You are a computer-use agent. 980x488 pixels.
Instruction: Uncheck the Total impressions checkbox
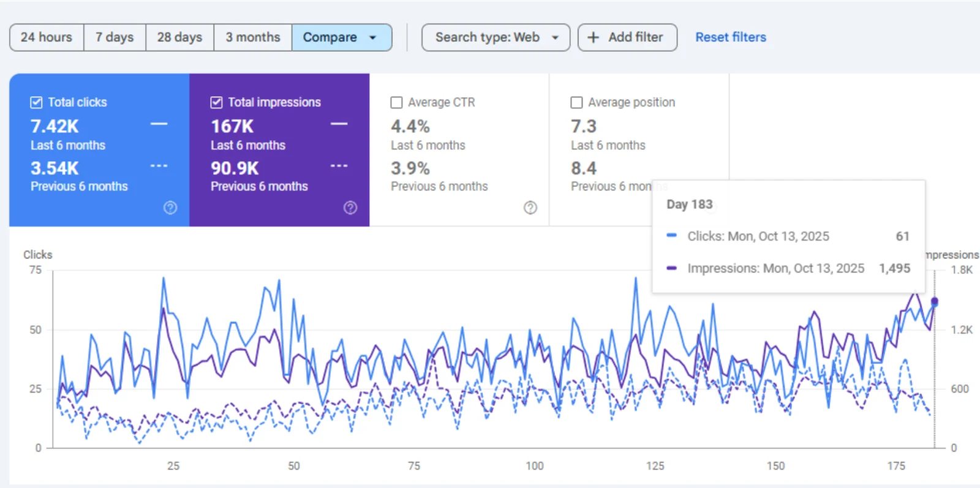(x=216, y=102)
